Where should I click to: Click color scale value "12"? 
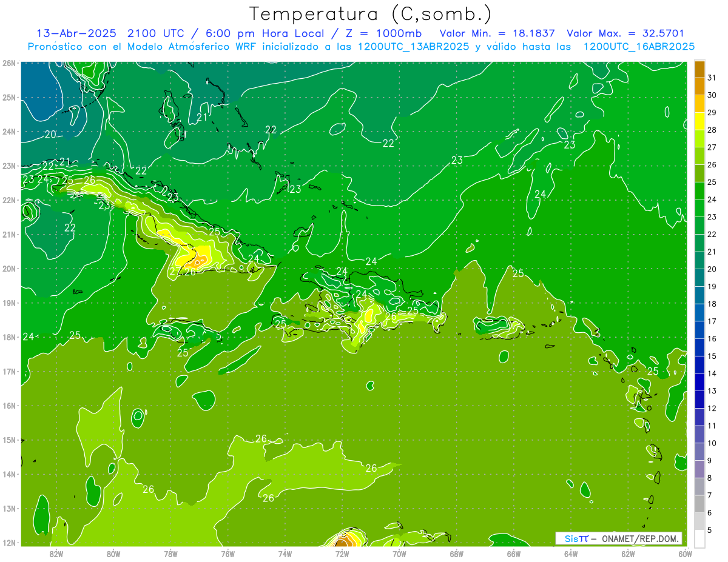(x=712, y=409)
